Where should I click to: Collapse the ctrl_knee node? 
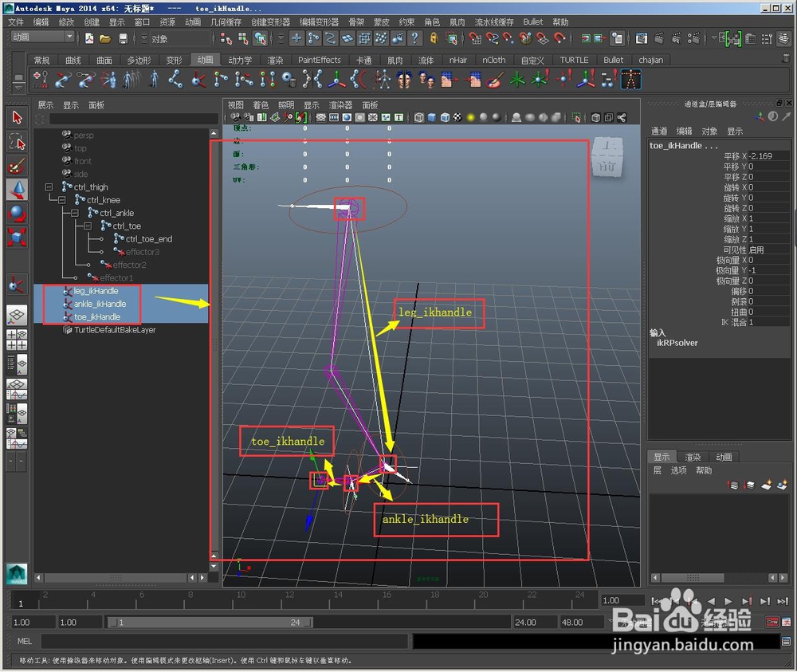click(x=61, y=200)
